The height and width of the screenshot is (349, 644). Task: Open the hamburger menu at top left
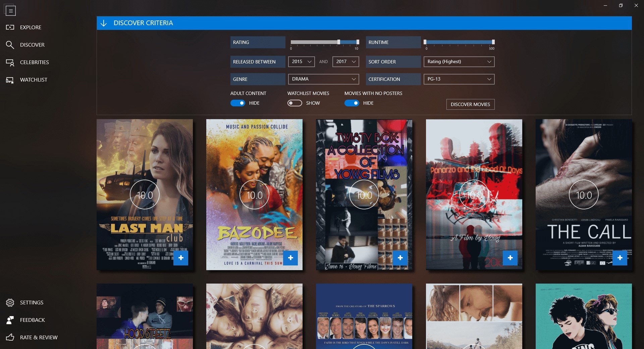[10, 10]
